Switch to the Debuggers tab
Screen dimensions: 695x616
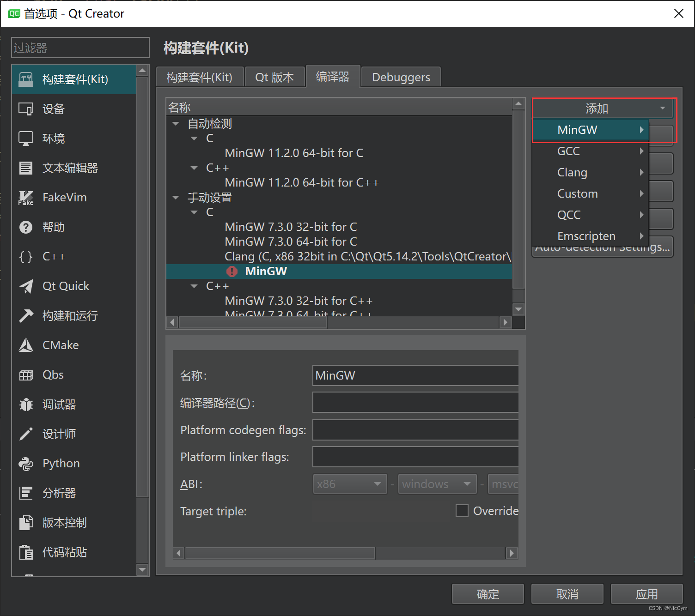tap(401, 77)
